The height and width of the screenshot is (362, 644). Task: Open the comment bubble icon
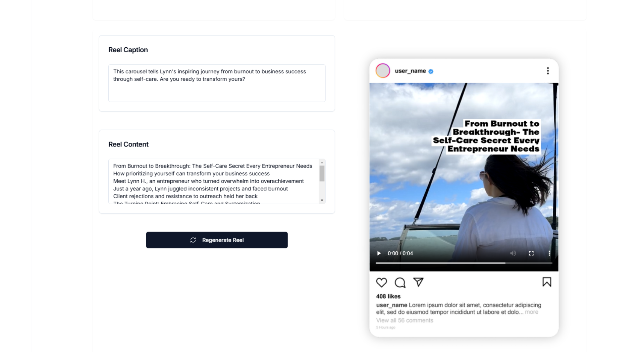[x=400, y=283]
